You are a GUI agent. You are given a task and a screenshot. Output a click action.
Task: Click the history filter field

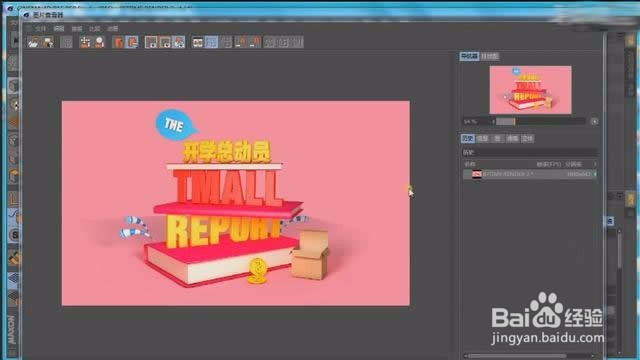(x=529, y=153)
